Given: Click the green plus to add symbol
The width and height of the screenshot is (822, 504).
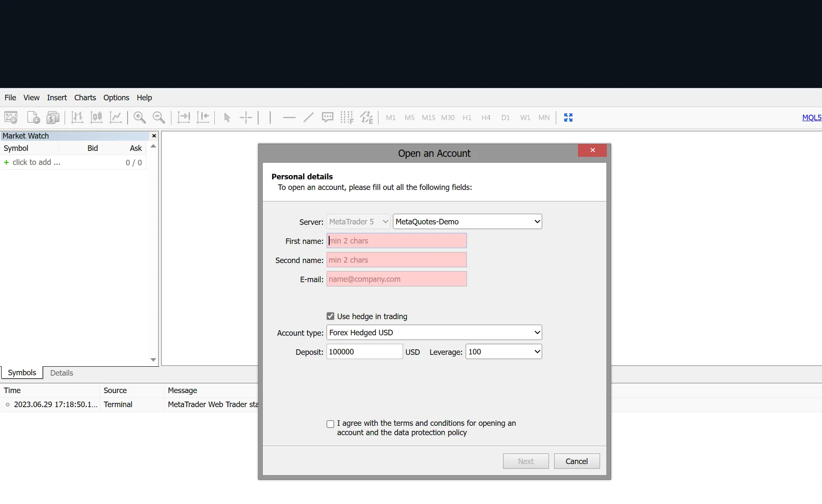Looking at the screenshot, I should click(x=6, y=162).
